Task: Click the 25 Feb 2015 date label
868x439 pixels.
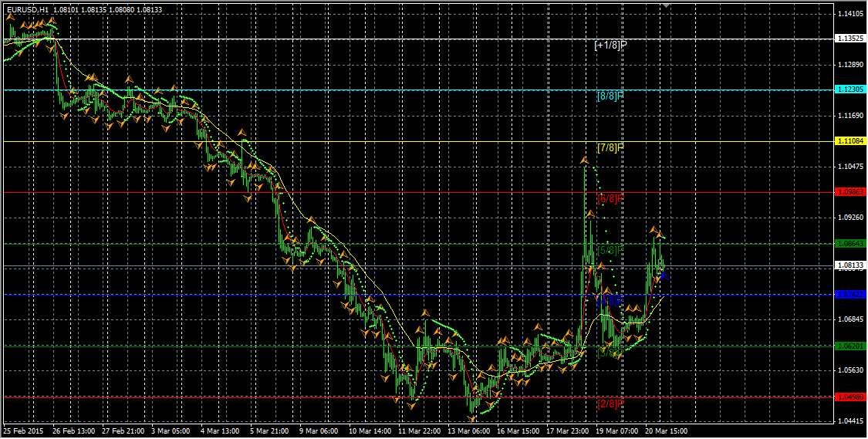Action: click(22, 431)
